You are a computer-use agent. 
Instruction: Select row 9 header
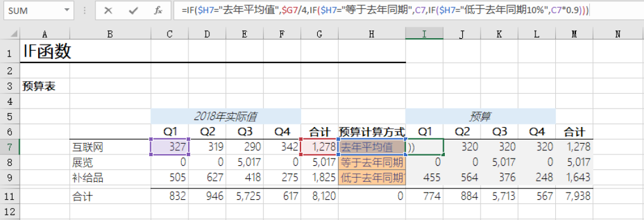click(x=10, y=177)
